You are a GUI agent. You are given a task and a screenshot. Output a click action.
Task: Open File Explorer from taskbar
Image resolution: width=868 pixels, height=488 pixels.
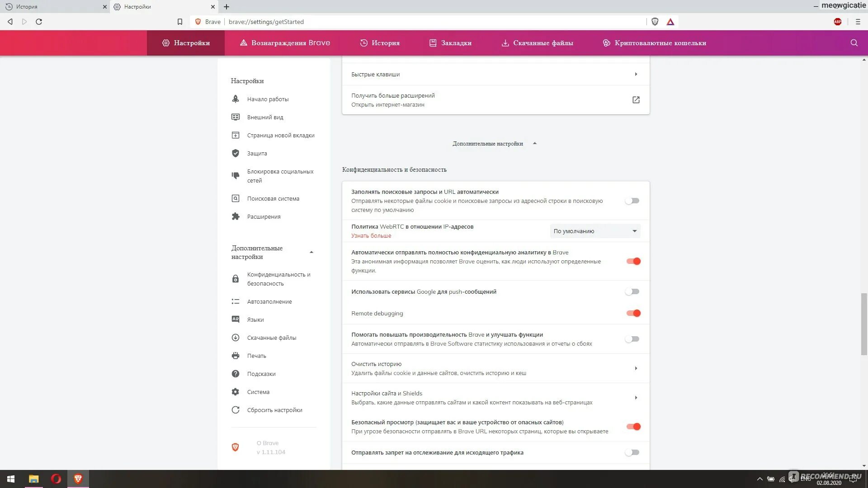click(34, 479)
